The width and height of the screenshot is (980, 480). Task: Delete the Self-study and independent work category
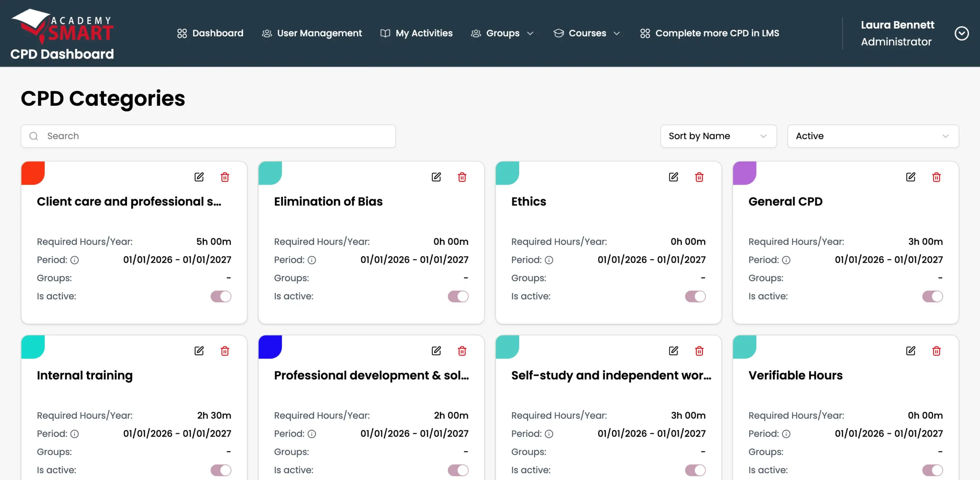(699, 351)
